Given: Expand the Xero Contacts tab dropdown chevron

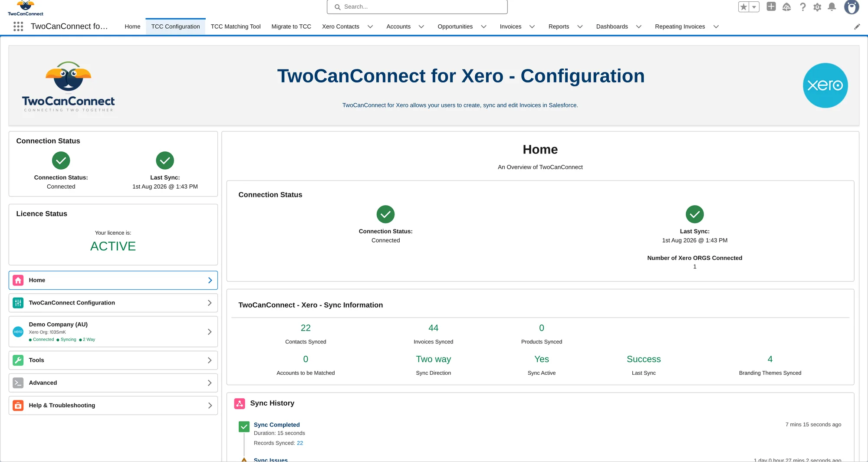Looking at the screenshot, I should pyautogui.click(x=370, y=26).
